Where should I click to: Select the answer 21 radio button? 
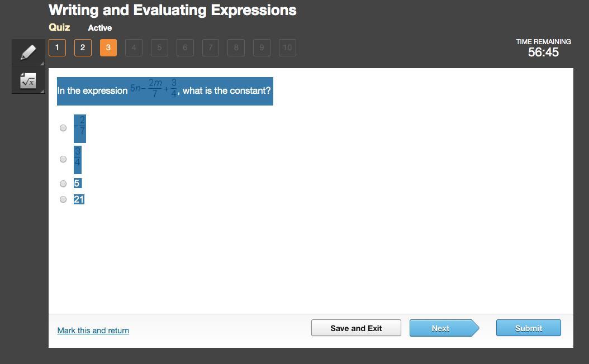tap(63, 199)
